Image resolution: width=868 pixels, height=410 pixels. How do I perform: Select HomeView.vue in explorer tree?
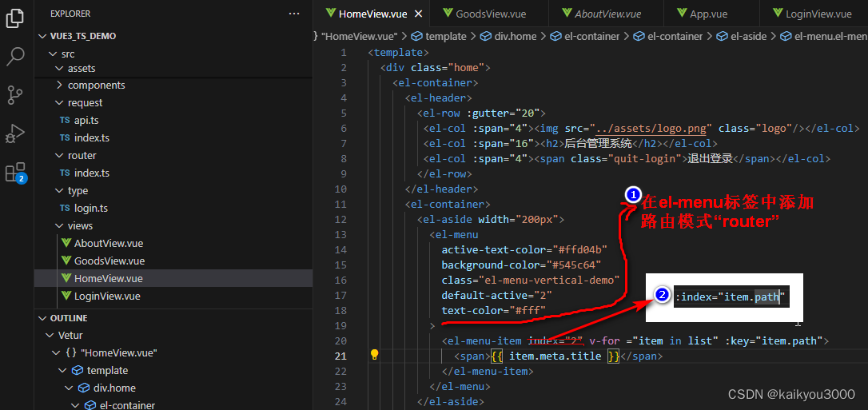pos(109,278)
